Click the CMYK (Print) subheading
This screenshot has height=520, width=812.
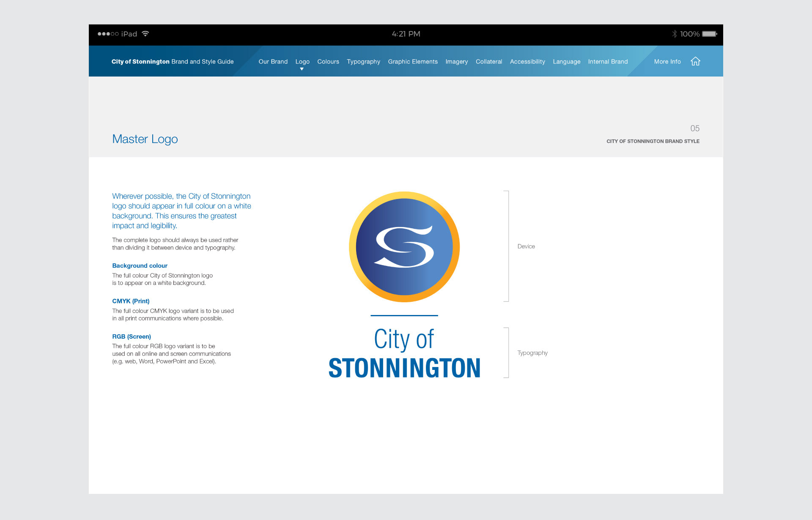coord(131,301)
